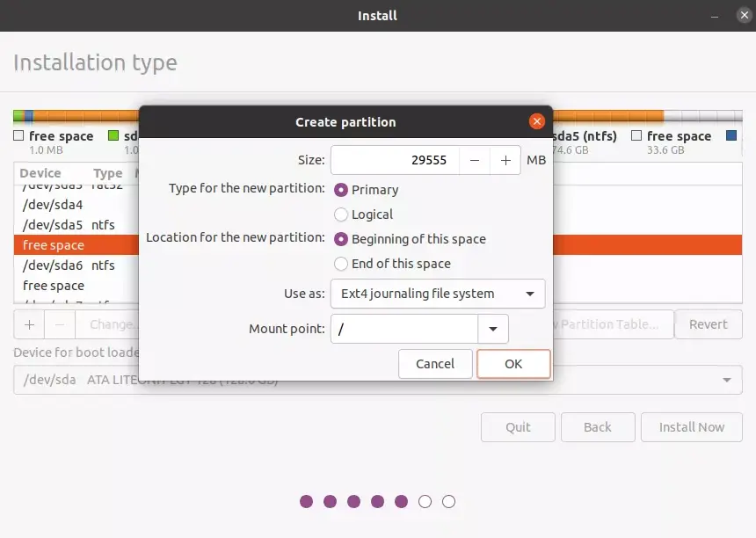Choose End of this space location
Viewport: 756px width, 538px height.
click(341, 264)
